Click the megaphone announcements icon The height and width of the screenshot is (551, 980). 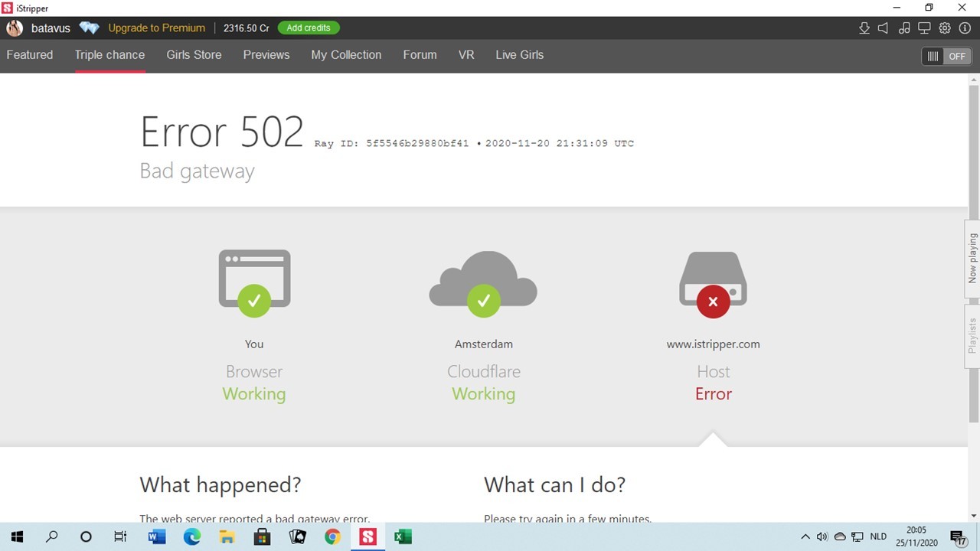click(x=884, y=28)
